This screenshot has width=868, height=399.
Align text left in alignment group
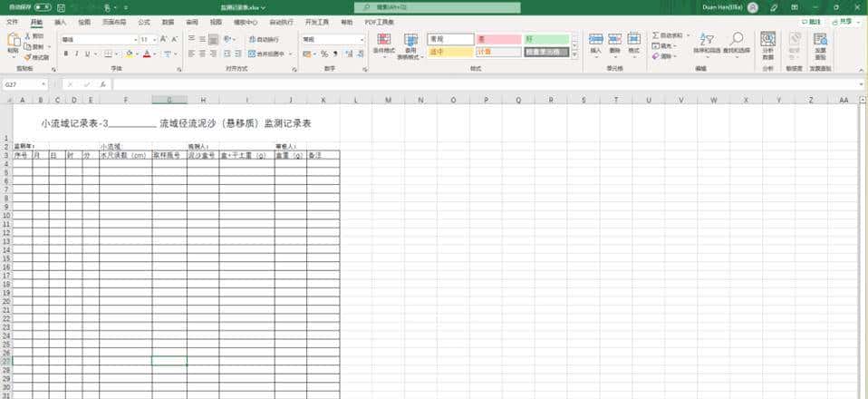click(191, 54)
